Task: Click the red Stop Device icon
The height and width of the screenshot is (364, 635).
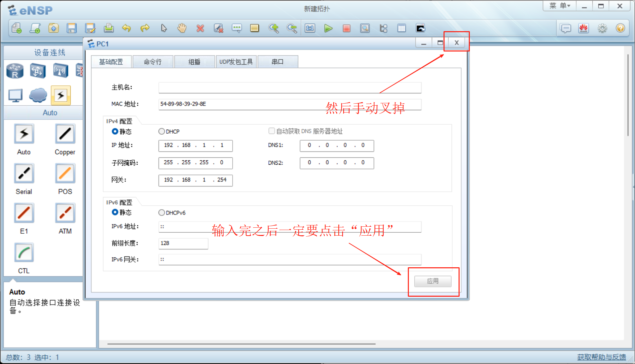Action: point(346,28)
